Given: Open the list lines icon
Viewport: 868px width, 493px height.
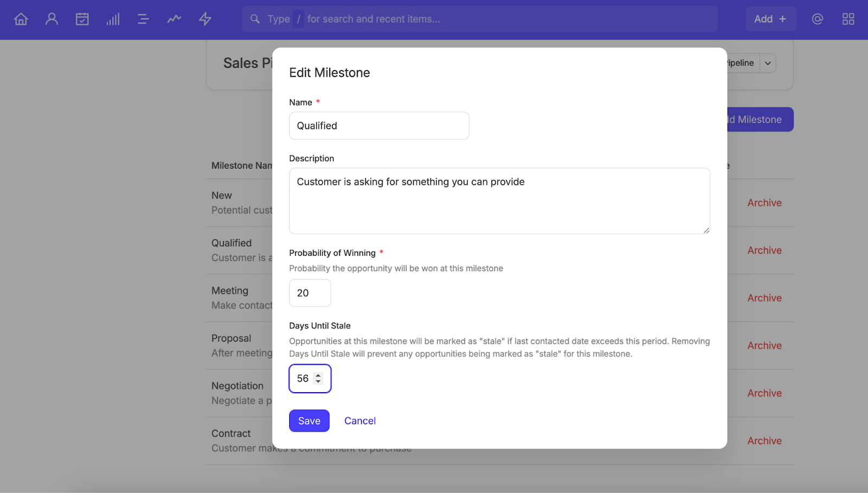Looking at the screenshot, I should pos(143,19).
